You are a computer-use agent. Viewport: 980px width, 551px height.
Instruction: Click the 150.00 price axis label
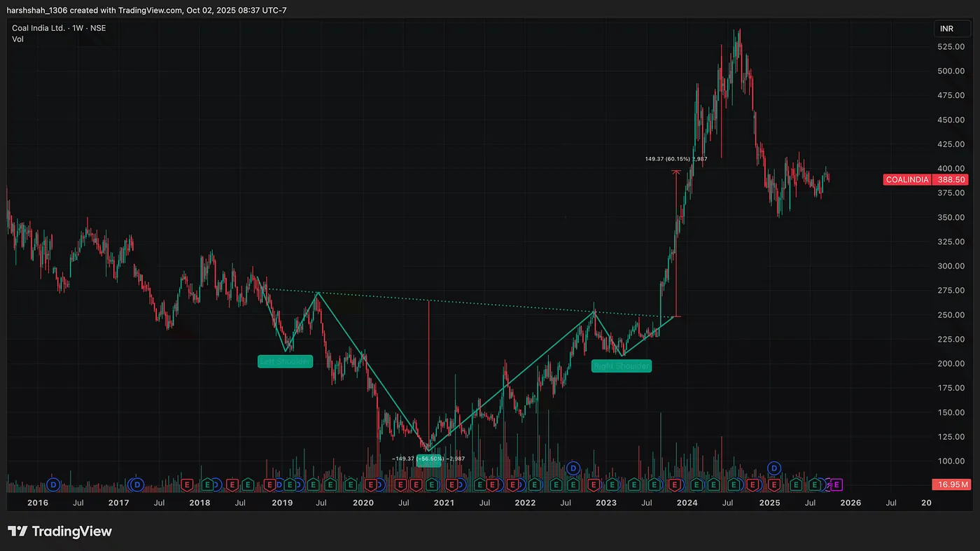(950, 412)
